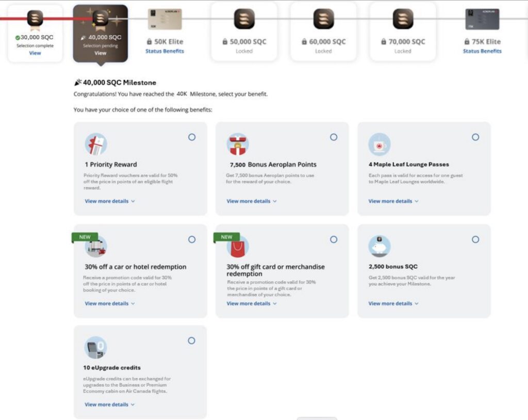528x420 pixels.
Task: Expand details for 4 Maple Leaf Lounge Passes
Action: (x=393, y=201)
